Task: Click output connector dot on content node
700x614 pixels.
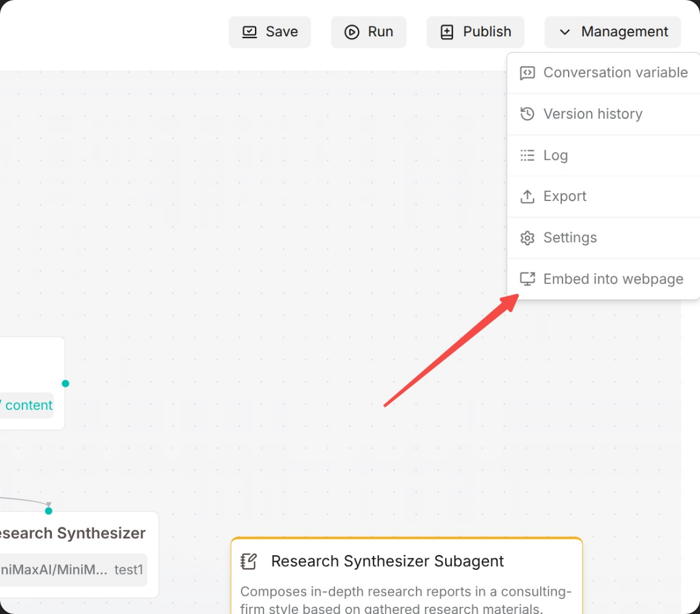Action: (x=65, y=383)
